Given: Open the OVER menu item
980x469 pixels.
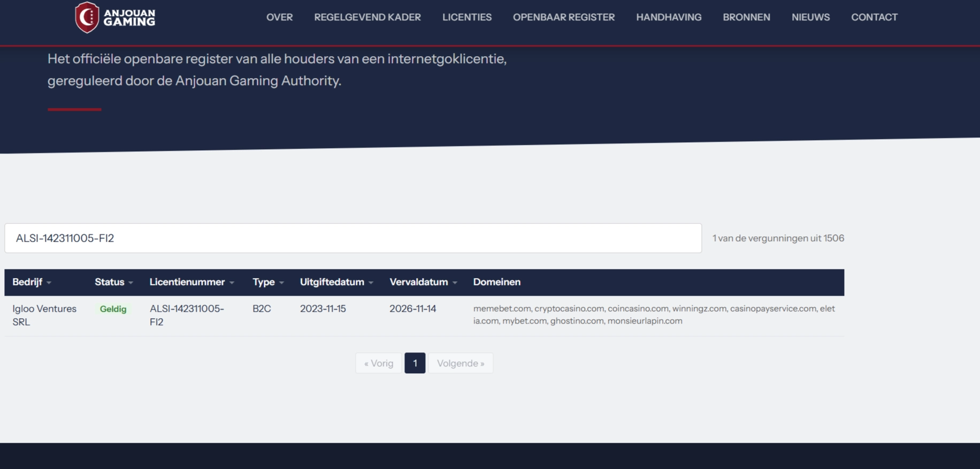Looking at the screenshot, I should point(279,17).
